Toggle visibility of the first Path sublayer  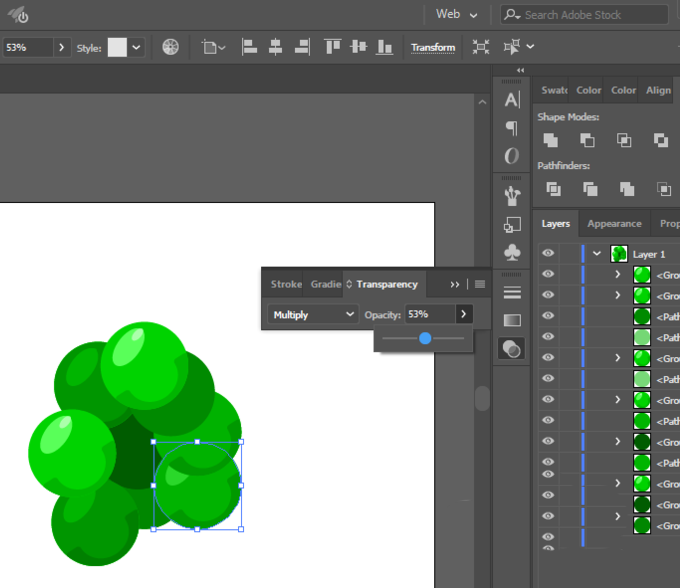[548, 317]
